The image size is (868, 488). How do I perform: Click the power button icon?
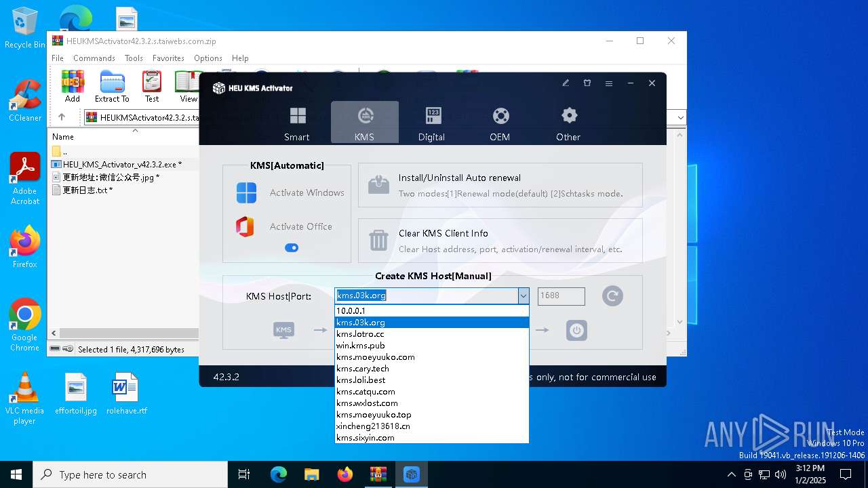[576, 330]
